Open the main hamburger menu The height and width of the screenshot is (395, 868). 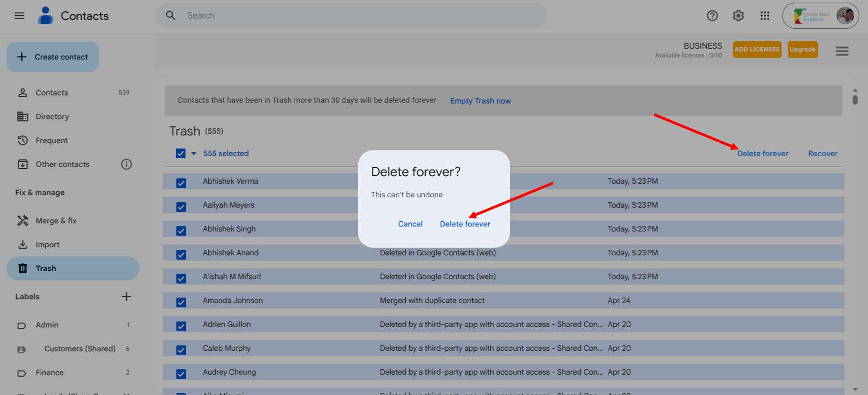click(x=20, y=16)
